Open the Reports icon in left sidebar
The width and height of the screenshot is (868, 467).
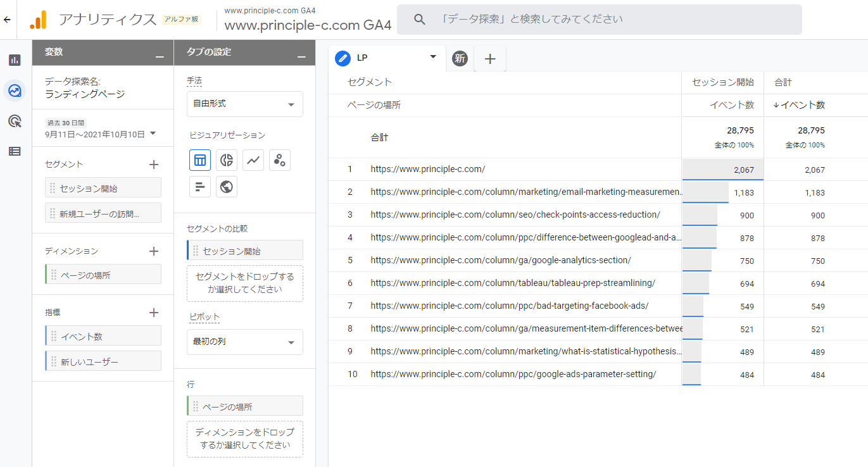(x=14, y=59)
